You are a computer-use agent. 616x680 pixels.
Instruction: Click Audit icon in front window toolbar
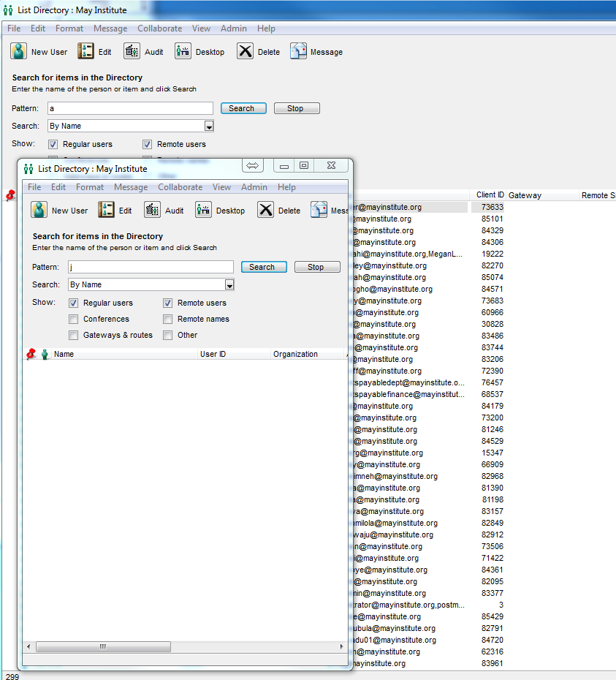point(152,210)
